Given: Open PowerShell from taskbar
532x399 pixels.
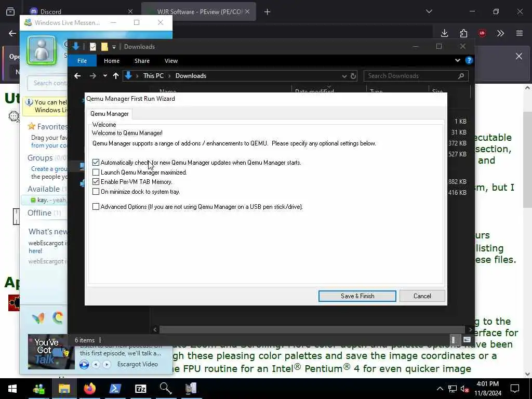Looking at the screenshot, I should pyautogui.click(x=115, y=389).
